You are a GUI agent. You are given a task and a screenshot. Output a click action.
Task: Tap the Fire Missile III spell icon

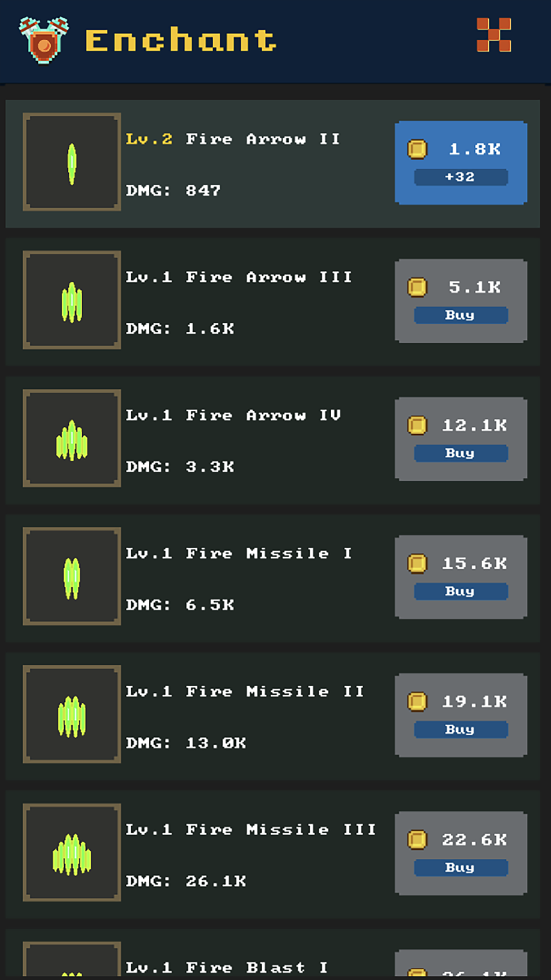[x=72, y=853]
